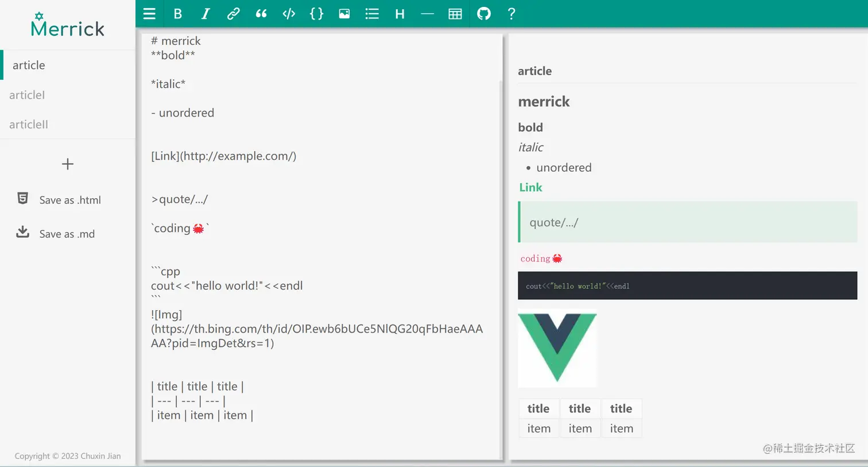Click the '| item | item | item |' editor line
The image size is (868, 467).
(202, 415)
